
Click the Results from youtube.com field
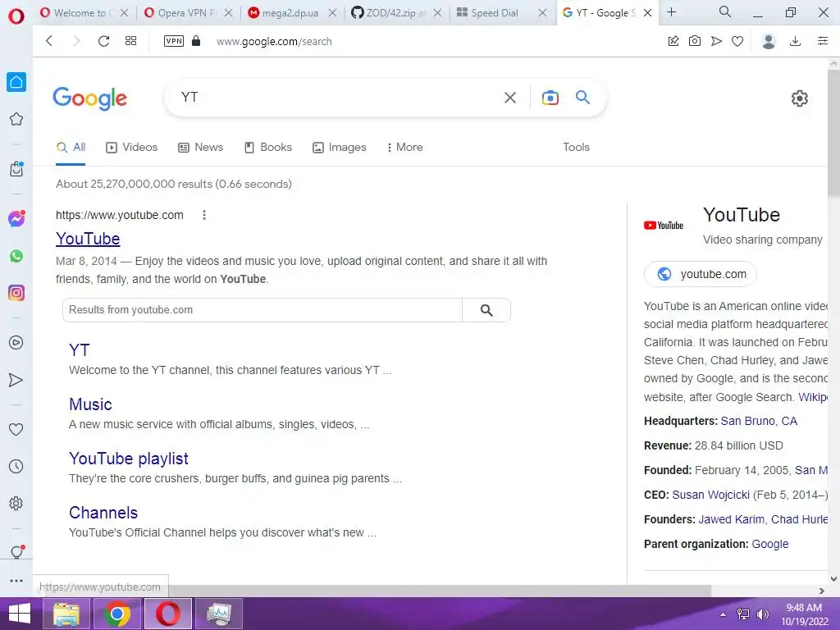pyautogui.click(x=262, y=310)
